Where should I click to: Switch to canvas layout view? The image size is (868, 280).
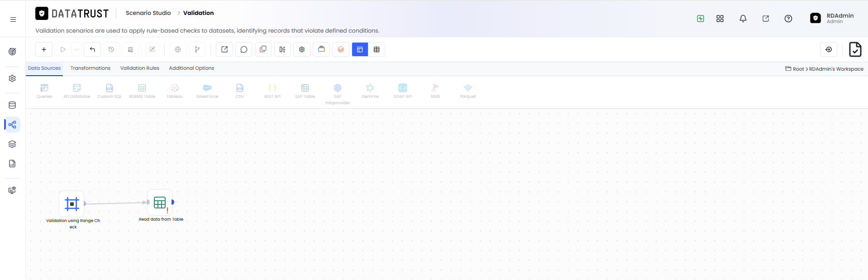360,49
